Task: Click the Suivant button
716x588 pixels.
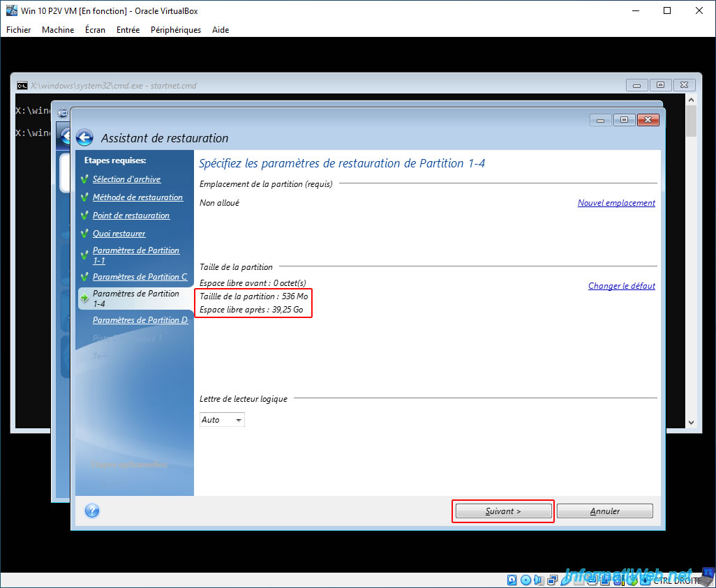Action: (x=502, y=511)
